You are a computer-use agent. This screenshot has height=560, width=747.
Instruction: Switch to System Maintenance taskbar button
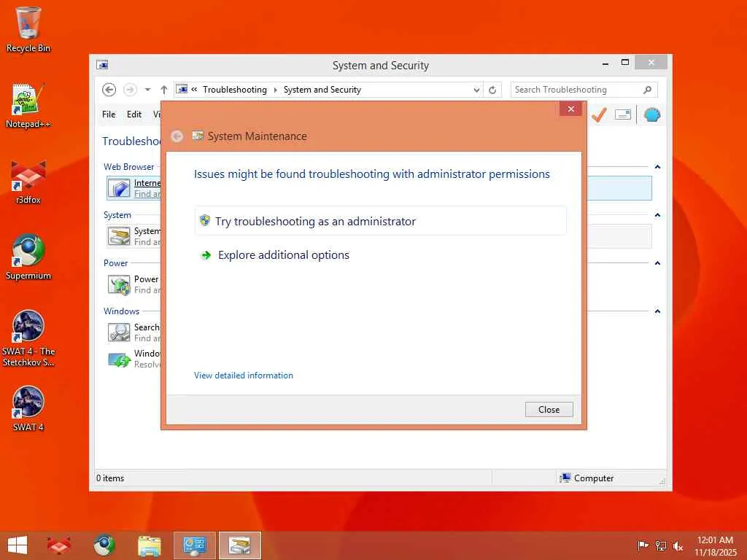coord(239,545)
